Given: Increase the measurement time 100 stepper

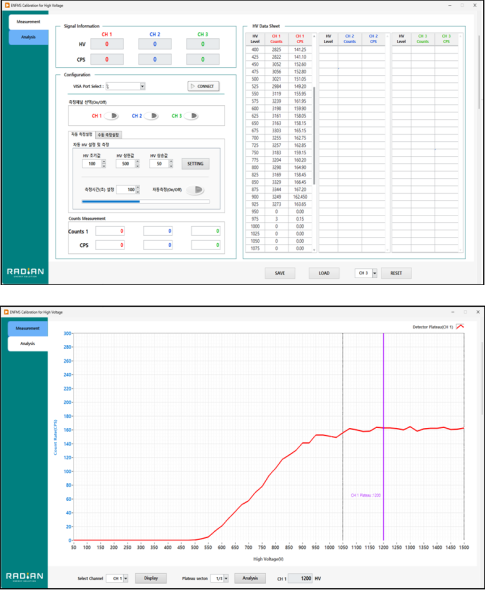Looking at the screenshot, I should click(138, 187).
